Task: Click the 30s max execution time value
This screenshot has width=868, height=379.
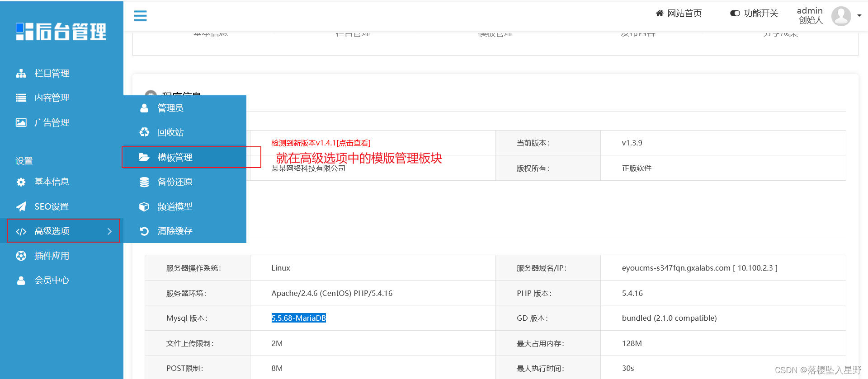Action: 628,368
